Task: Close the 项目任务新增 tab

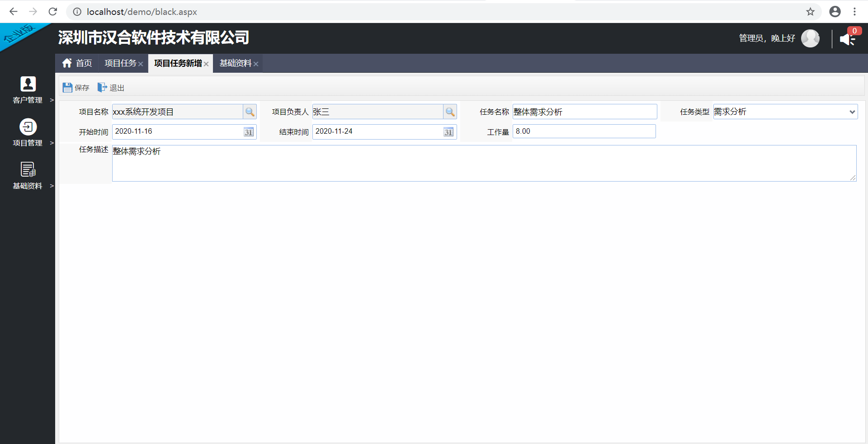Action: coord(206,64)
